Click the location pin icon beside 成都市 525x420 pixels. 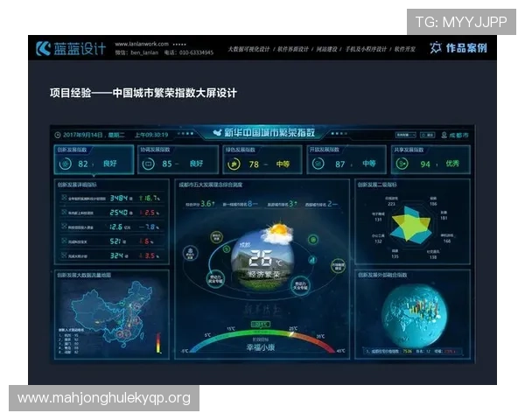click(x=444, y=135)
